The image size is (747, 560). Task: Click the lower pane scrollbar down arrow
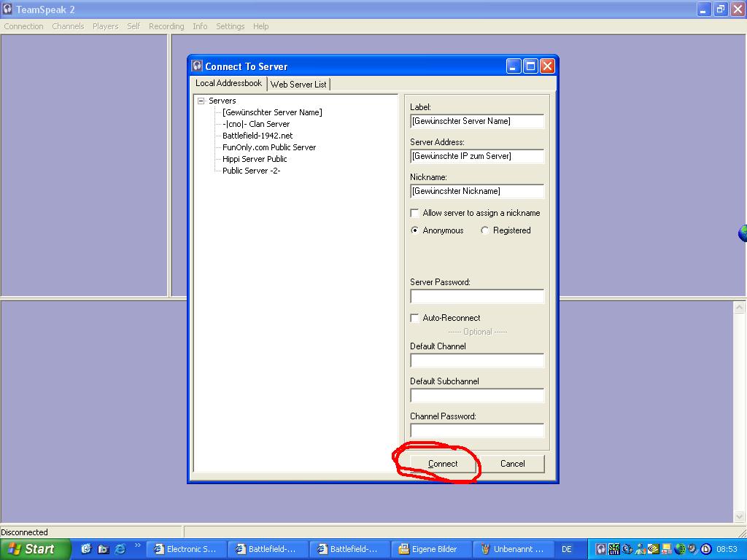[x=739, y=516]
